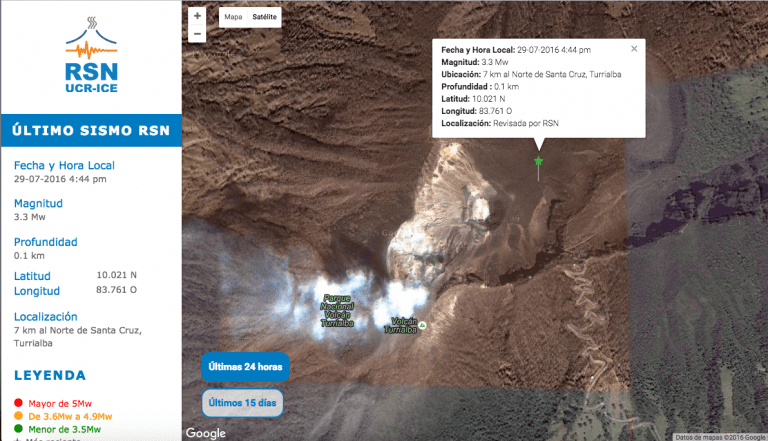Show earthquakes from Últimos 15 días
This screenshot has width=768, height=441.
tap(242, 403)
